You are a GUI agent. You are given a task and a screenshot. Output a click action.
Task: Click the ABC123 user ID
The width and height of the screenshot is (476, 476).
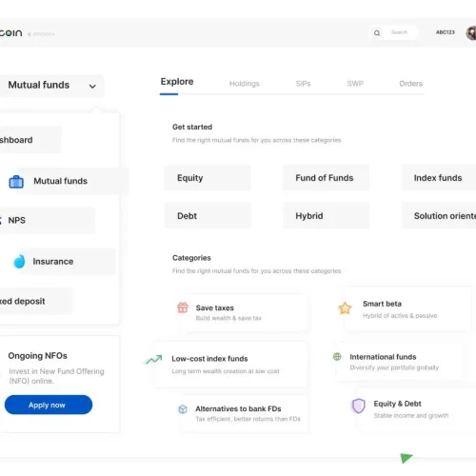[446, 32]
